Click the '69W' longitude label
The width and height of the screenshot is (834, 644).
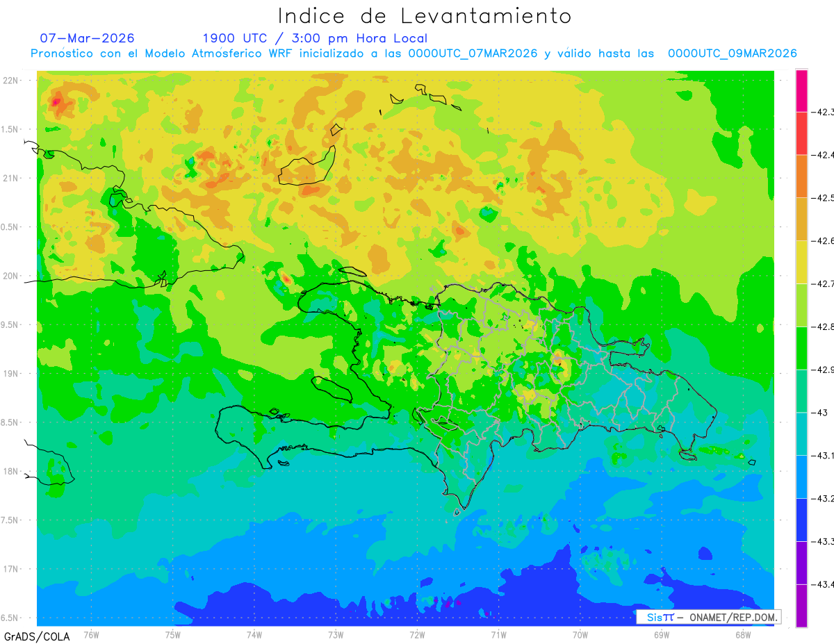662,634
